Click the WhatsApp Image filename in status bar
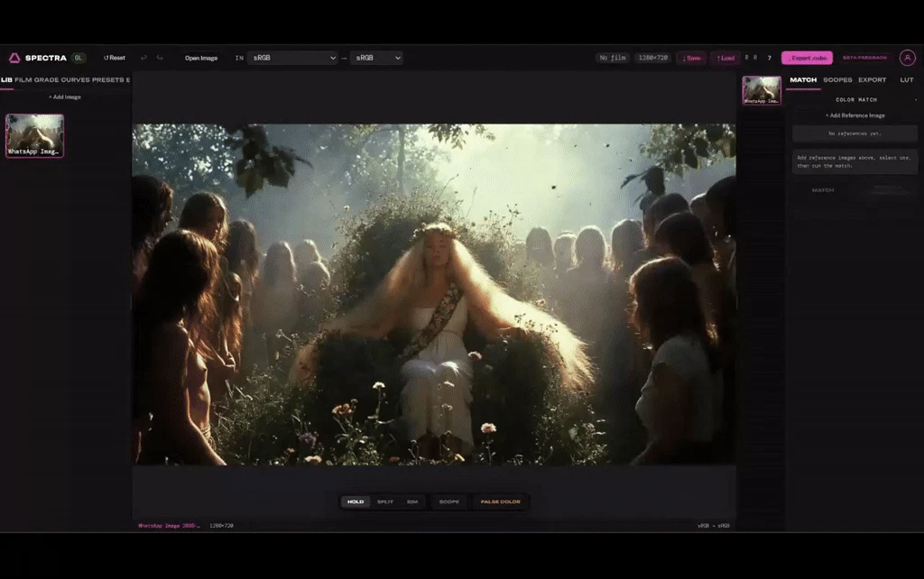The height and width of the screenshot is (579, 924). pyautogui.click(x=170, y=526)
